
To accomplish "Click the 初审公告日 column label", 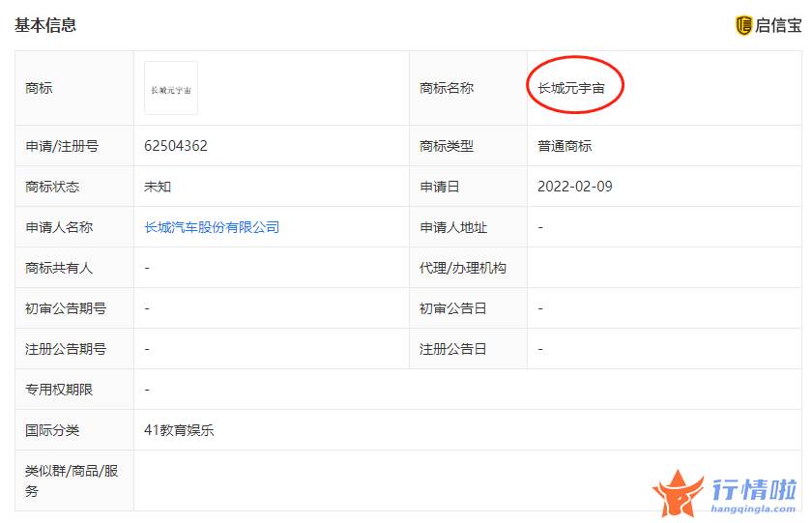I will tap(453, 308).
